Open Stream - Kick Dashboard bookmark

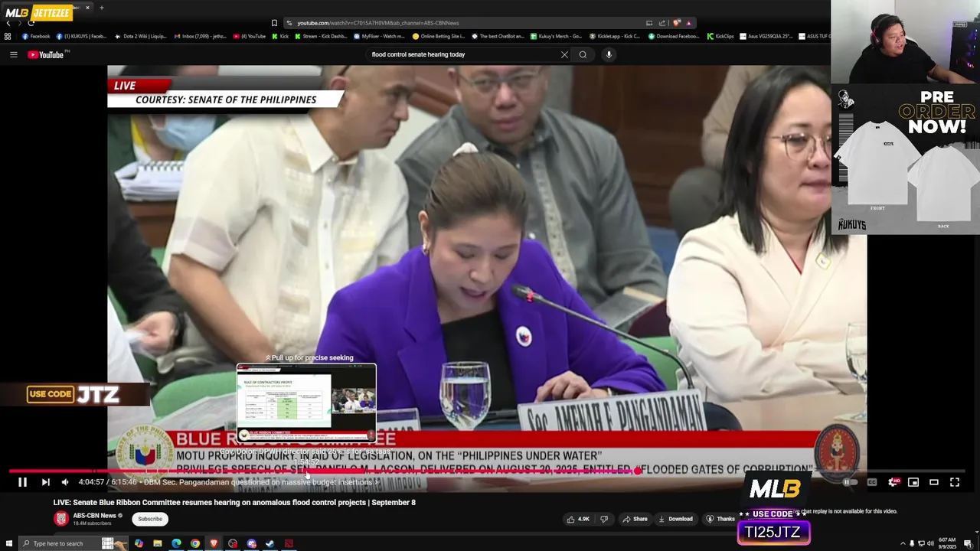[x=321, y=36]
